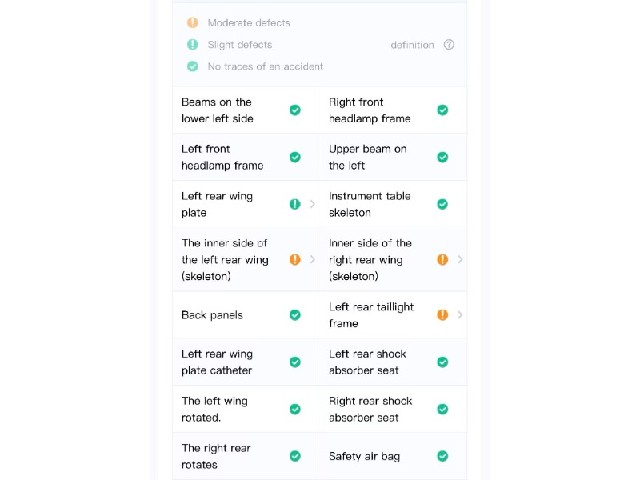Click the orange icon for inner side of left rear wing

(x=295, y=259)
